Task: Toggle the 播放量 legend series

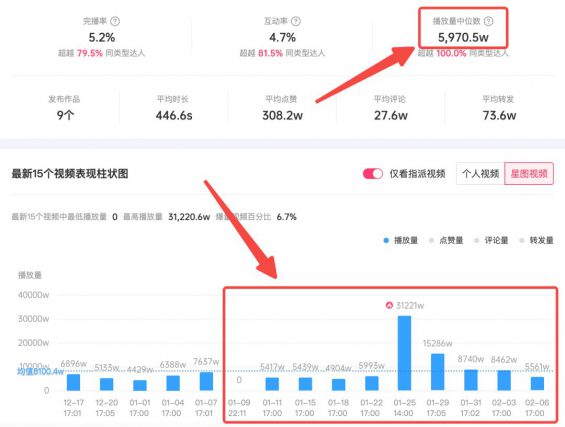Action: (401, 240)
